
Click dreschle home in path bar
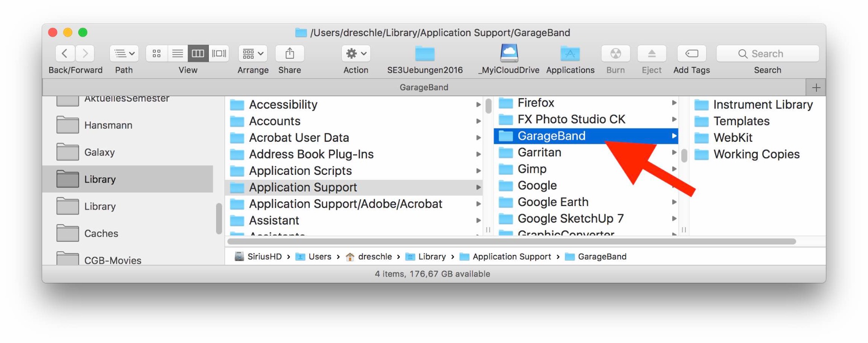pos(368,257)
